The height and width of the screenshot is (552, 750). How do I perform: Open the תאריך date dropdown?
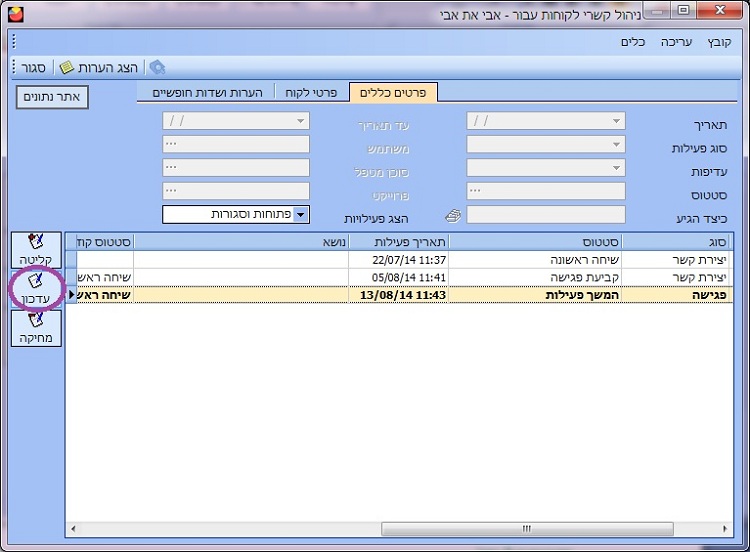tap(616, 121)
